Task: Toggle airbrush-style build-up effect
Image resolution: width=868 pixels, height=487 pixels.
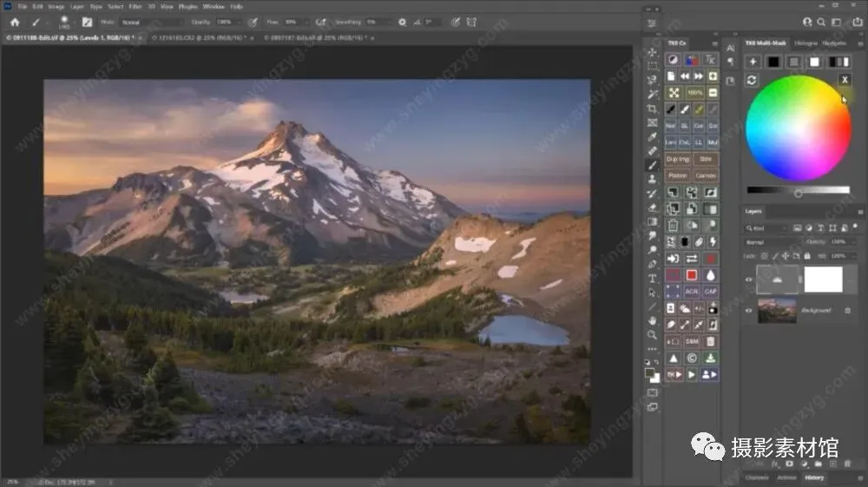Action: click(x=320, y=23)
